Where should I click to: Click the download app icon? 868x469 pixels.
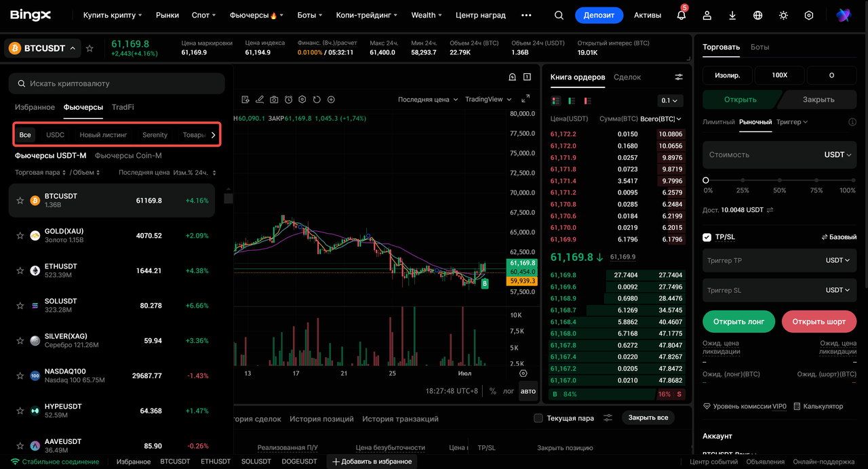[732, 15]
